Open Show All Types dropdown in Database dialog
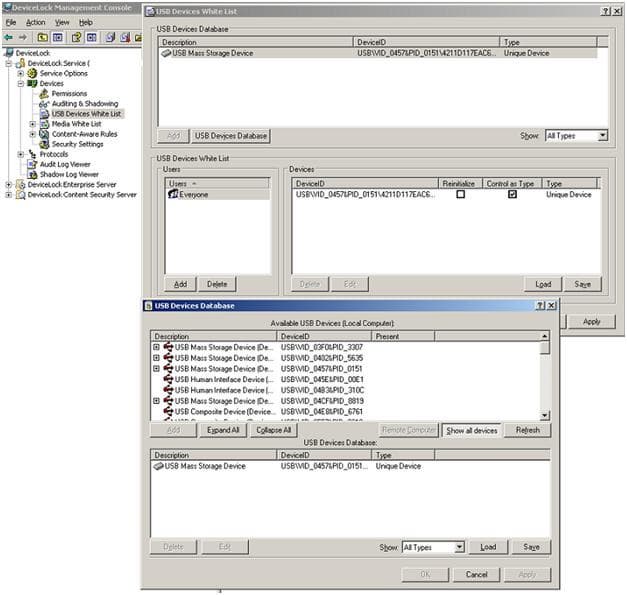627x595 pixels. click(459, 547)
